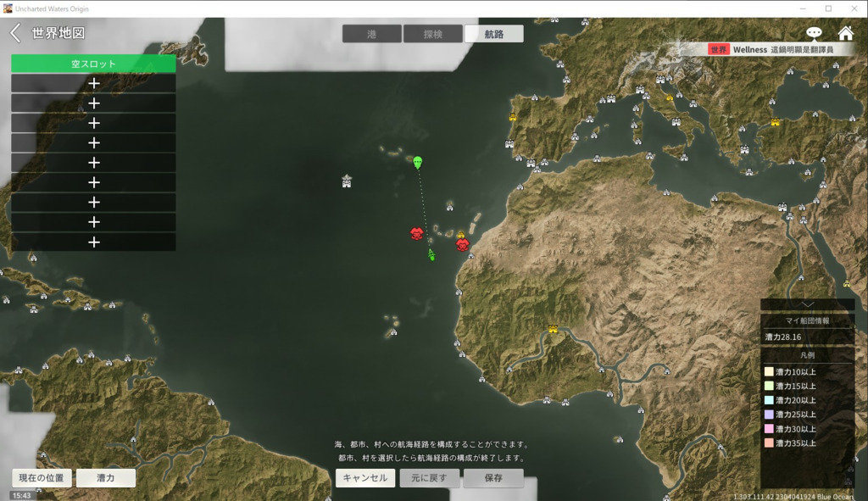Click the 漕力30以上 legend label
The image size is (868, 501).
tap(796, 429)
